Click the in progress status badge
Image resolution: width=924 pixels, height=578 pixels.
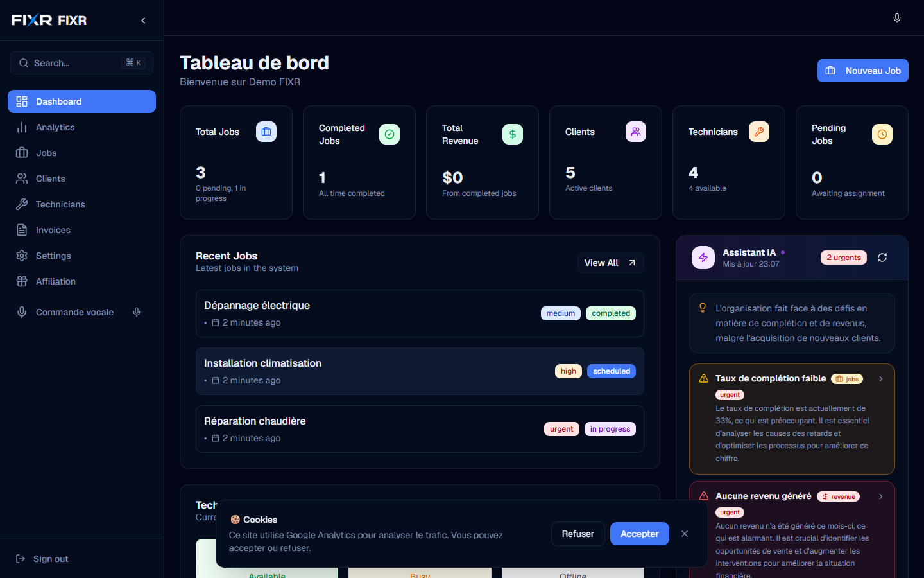pos(610,429)
